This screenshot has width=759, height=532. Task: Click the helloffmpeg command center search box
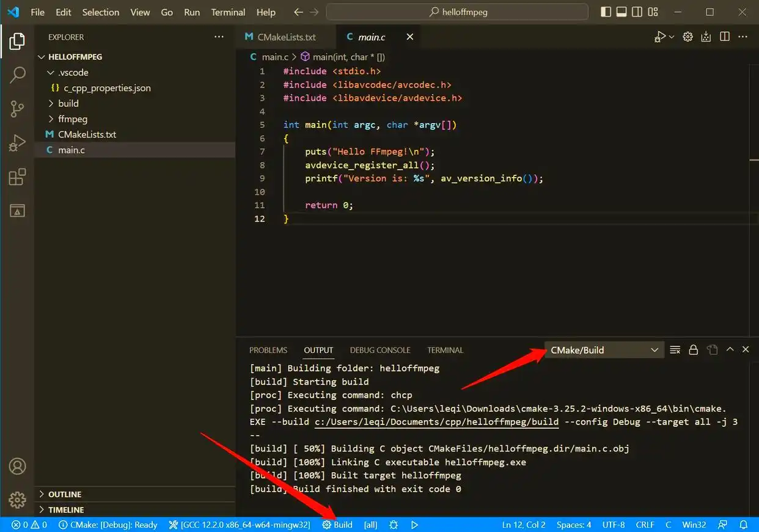click(x=457, y=12)
